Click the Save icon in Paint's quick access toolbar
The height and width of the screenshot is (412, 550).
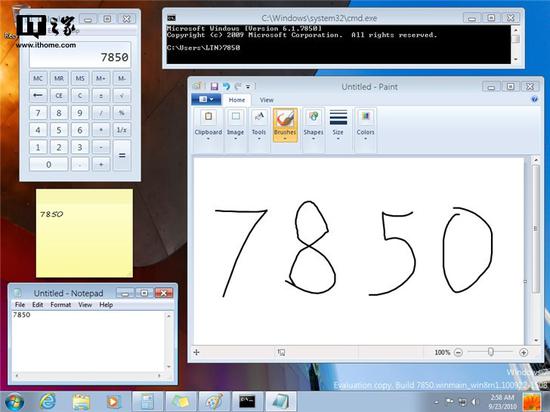pyautogui.click(x=214, y=86)
